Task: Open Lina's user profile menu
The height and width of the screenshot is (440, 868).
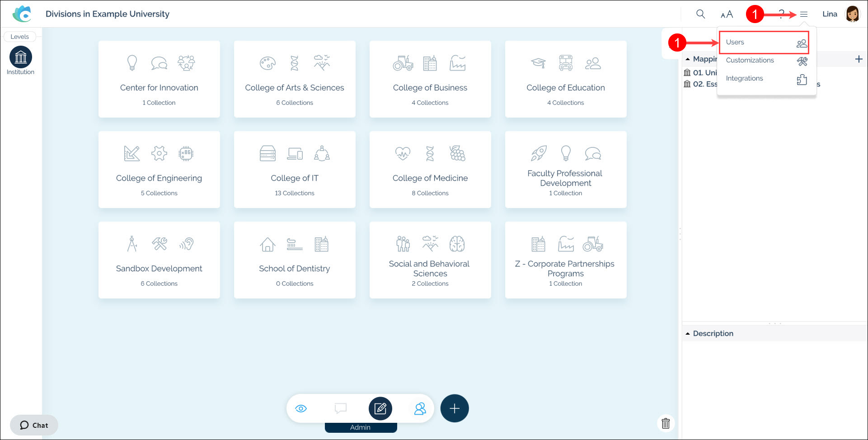Action: 852,14
